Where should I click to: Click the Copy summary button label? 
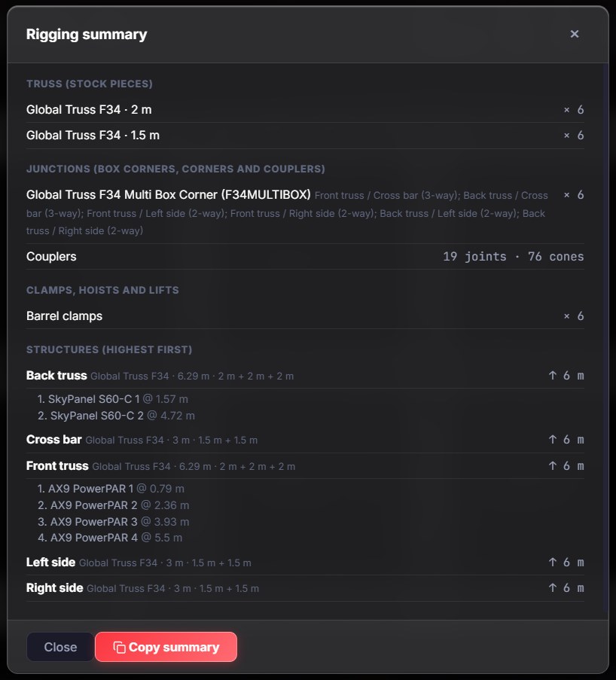[174, 647]
